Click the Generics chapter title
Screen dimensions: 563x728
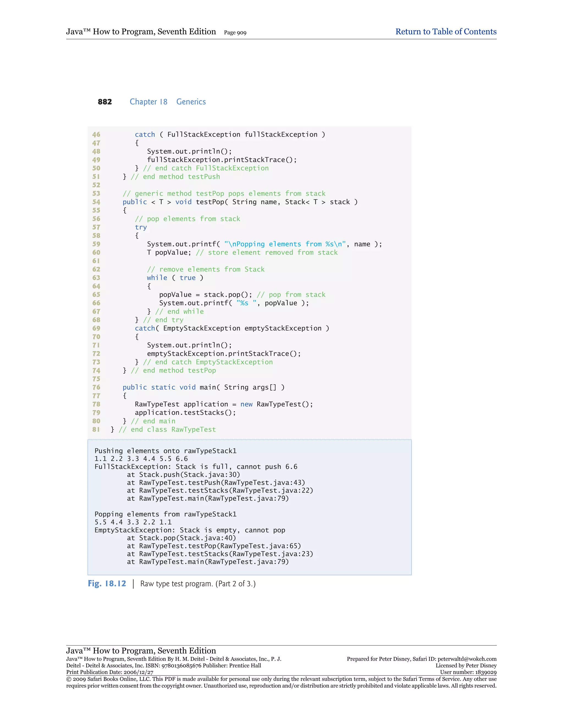[x=191, y=102]
